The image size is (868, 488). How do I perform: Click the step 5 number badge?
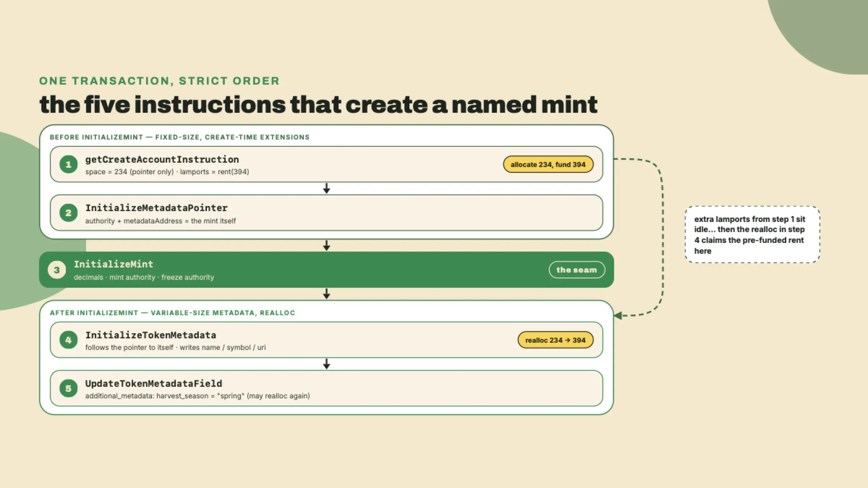pyautogui.click(x=68, y=388)
